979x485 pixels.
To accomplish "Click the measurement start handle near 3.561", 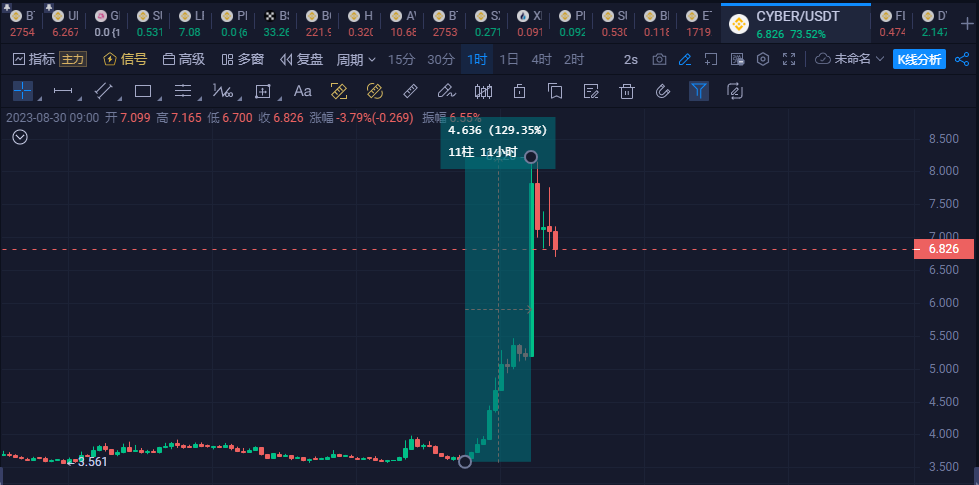I will 465,462.
